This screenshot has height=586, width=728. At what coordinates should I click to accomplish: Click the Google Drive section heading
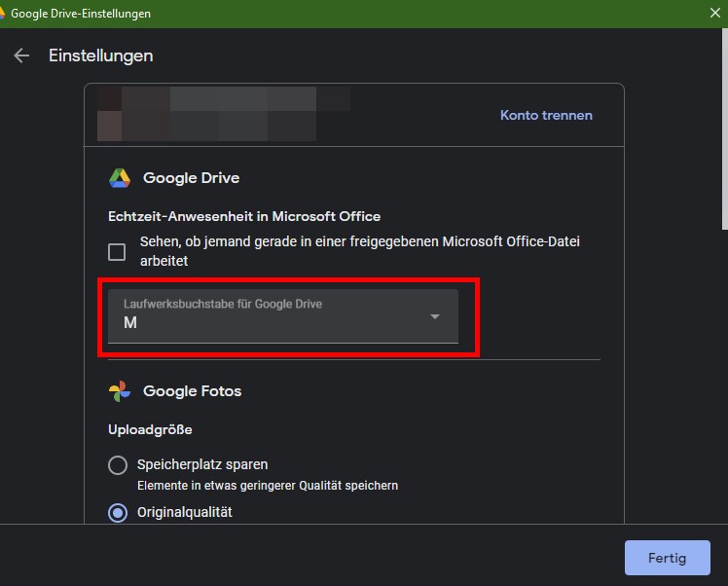[191, 178]
